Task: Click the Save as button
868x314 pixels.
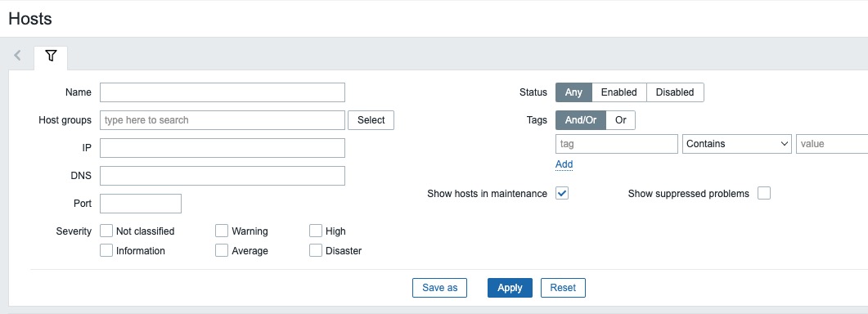Action: (439, 287)
